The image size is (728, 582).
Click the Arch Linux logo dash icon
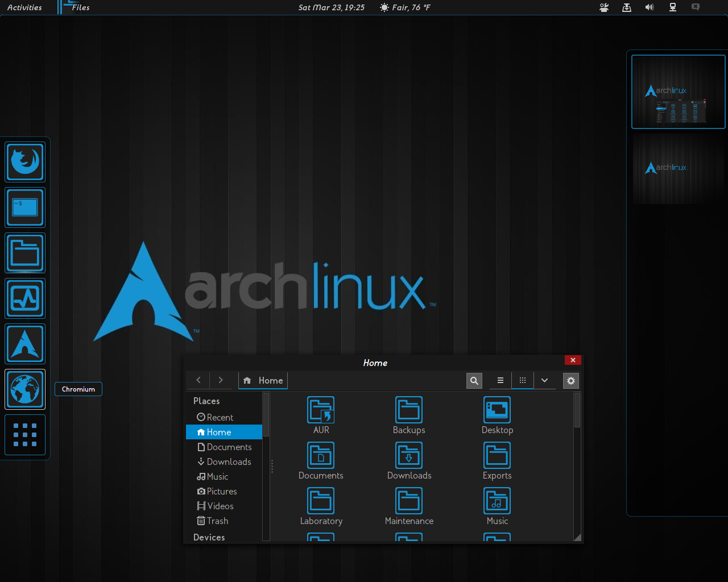(25, 344)
